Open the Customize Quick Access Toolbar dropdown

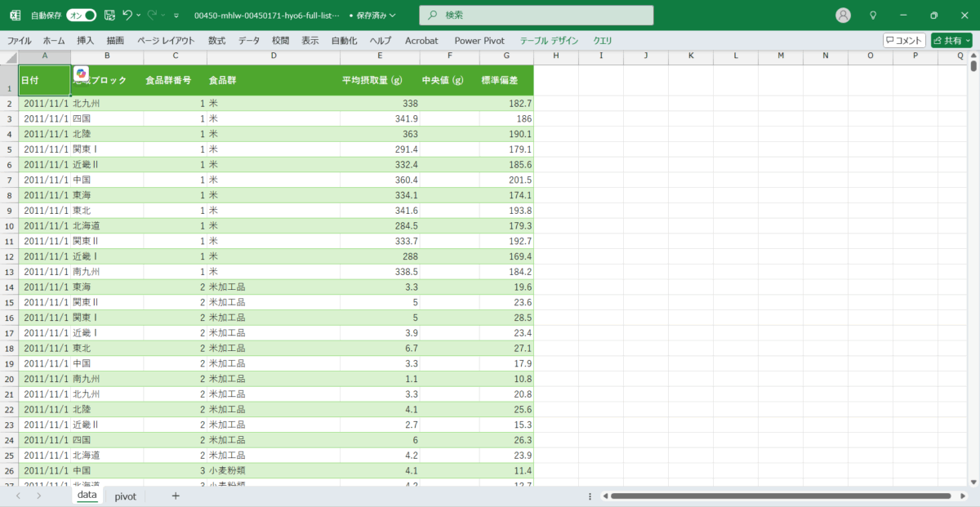click(x=176, y=16)
